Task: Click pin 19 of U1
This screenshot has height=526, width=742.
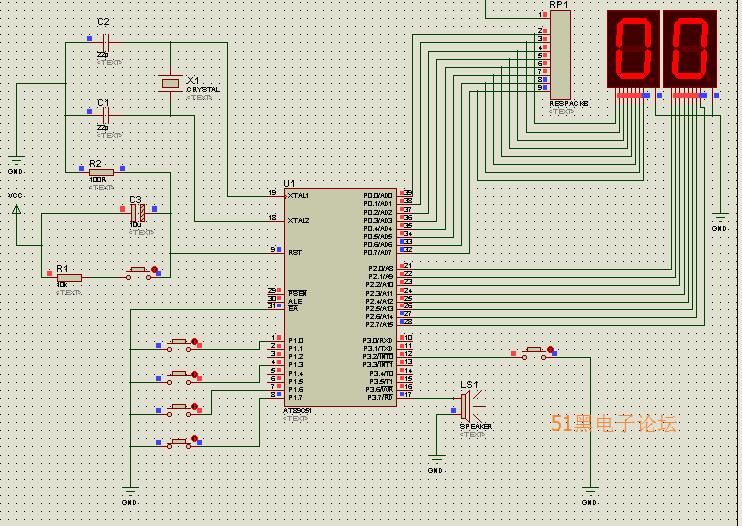Action: tap(272, 192)
